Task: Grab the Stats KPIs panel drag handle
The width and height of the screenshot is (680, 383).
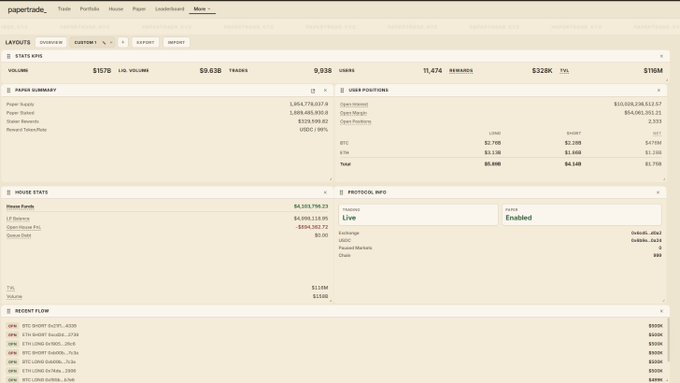Action: click(9, 56)
